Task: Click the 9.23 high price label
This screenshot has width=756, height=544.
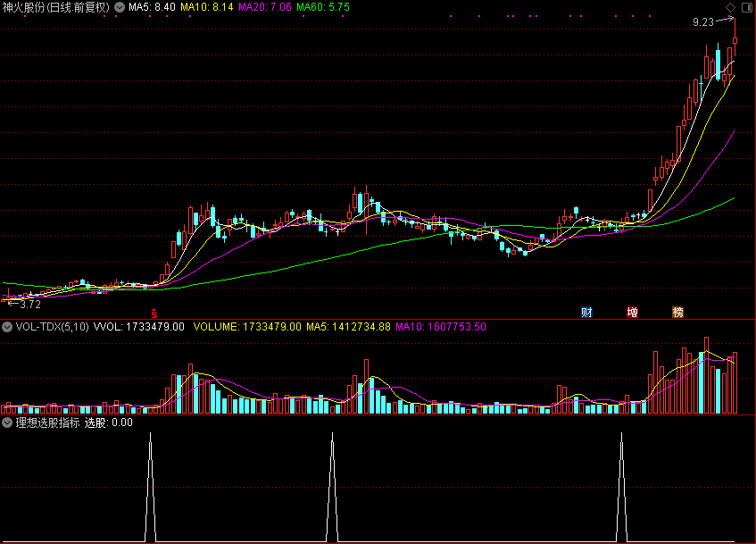Action: [x=703, y=22]
